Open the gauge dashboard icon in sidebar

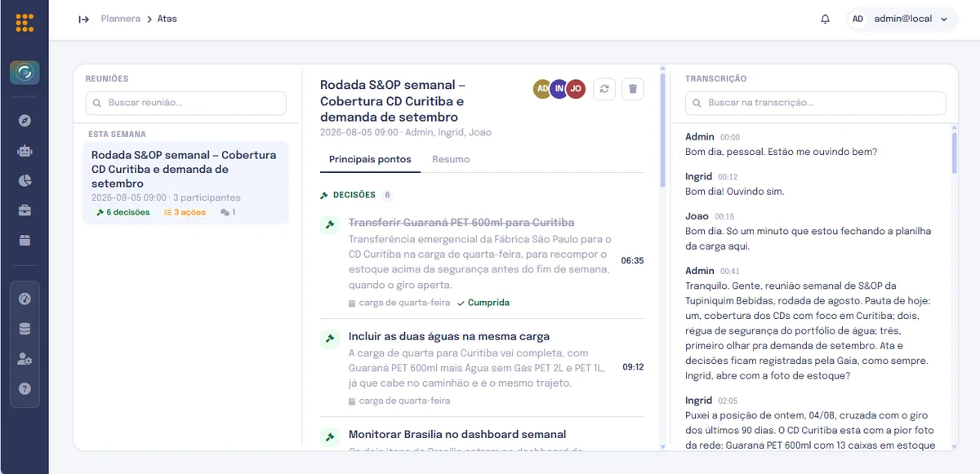24,299
